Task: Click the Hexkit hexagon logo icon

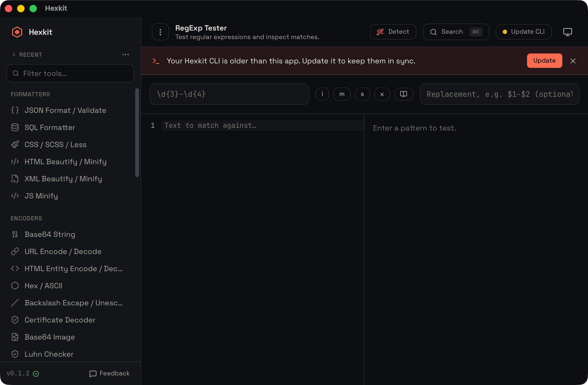Action: 17,32
